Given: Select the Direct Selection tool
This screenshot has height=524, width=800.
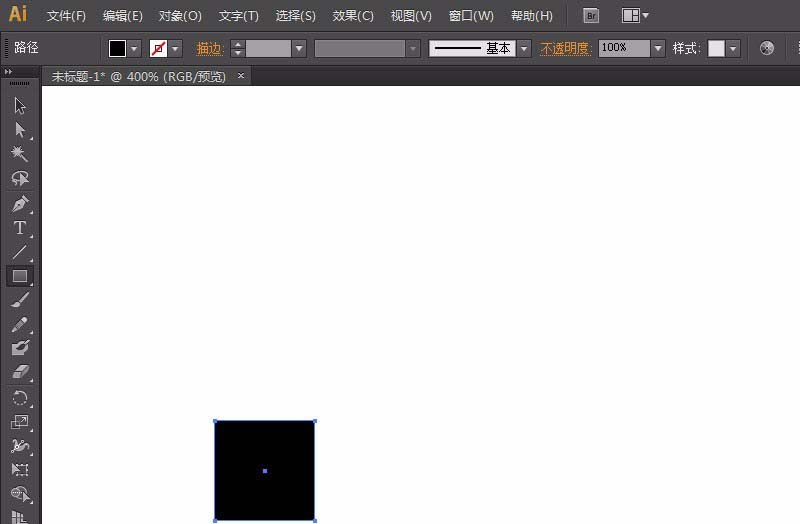Looking at the screenshot, I should pos(20,130).
